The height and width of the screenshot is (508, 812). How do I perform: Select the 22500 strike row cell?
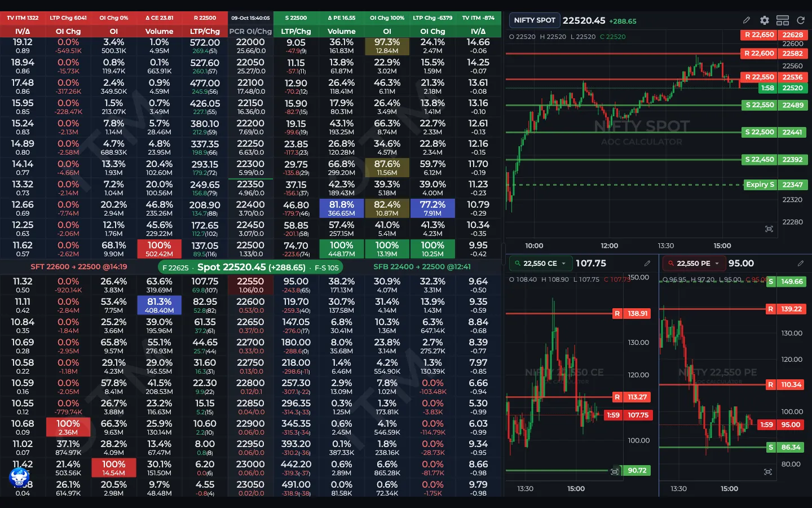click(x=250, y=249)
